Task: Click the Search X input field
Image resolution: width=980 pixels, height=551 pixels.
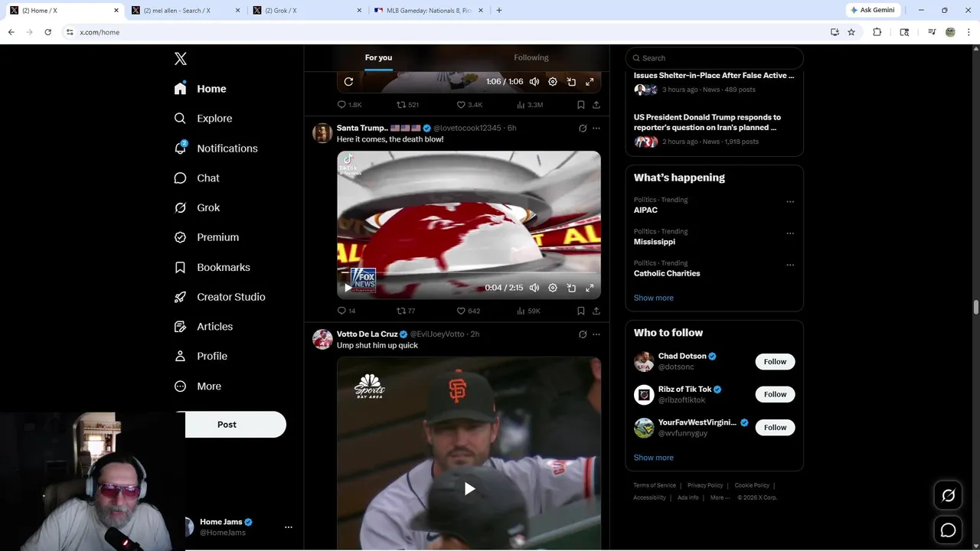Action: coord(714,58)
